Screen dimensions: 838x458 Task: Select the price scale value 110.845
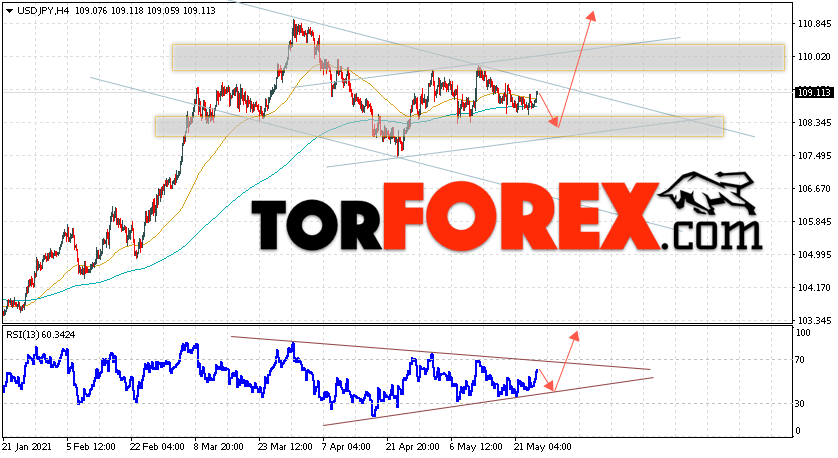(814, 24)
